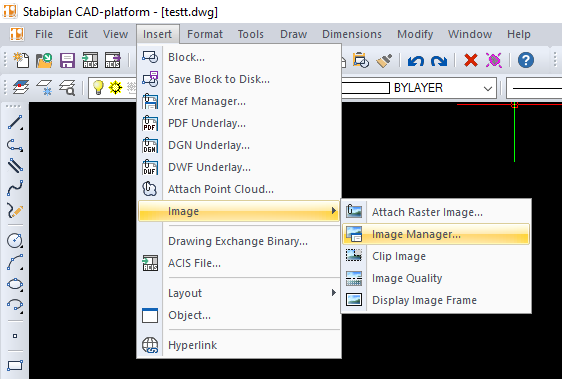
Task: Select the double line tool
Action: point(15,166)
